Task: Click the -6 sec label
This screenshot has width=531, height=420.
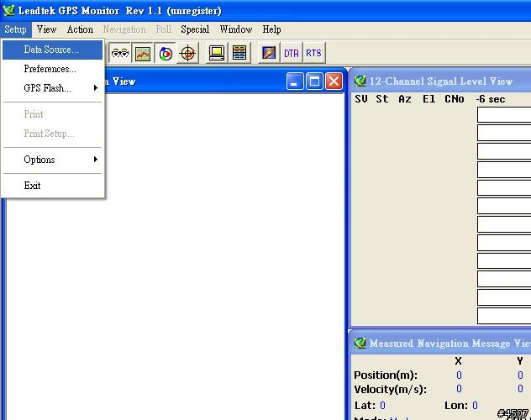Action: (x=491, y=99)
